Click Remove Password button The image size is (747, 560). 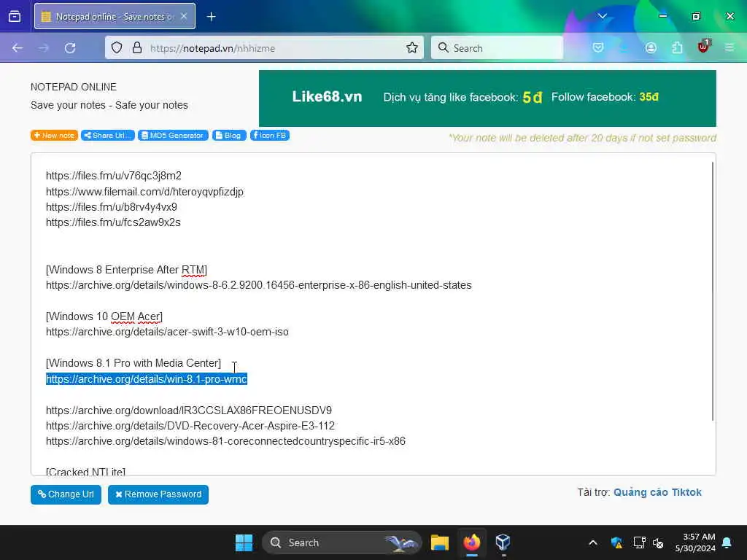click(158, 494)
